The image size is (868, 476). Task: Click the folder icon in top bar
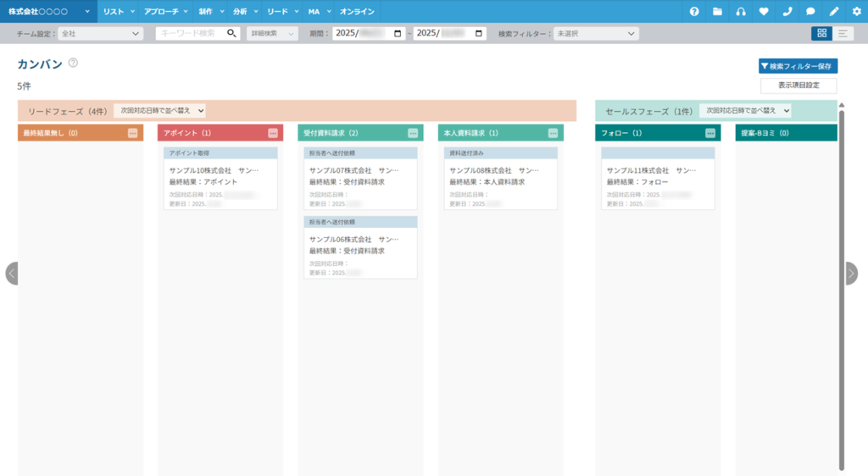pos(718,11)
